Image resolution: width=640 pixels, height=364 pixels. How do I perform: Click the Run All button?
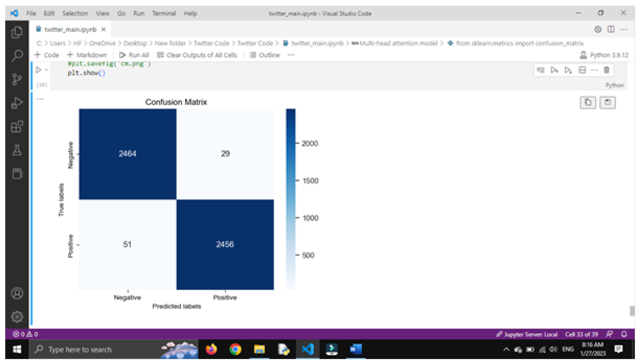point(134,55)
